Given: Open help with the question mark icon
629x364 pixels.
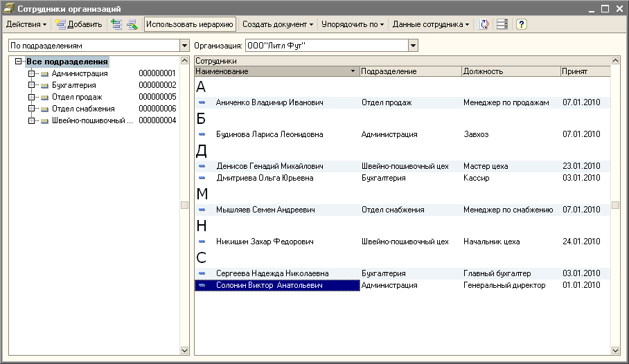Looking at the screenshot, I should [x=521, y=24].
